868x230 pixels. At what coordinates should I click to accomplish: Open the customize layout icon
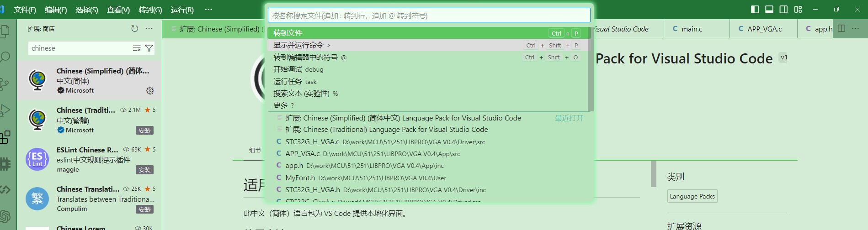click(x=798, y=9)
